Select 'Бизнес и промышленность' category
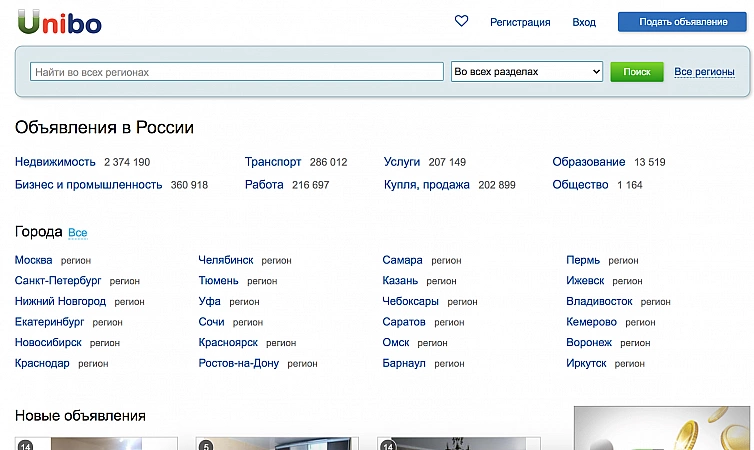The height and width of the screenshot is (450, 754). [x=88, y=185]
